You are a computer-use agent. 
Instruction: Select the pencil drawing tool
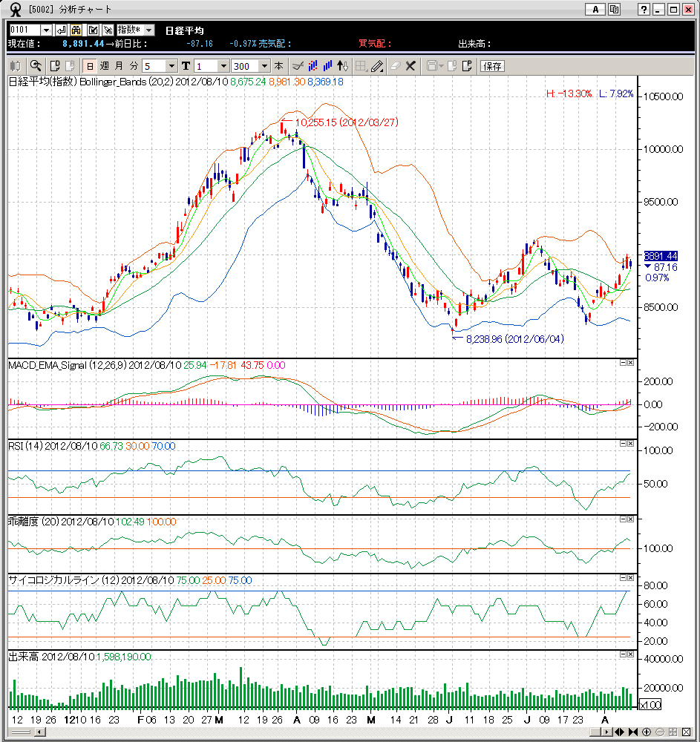(377, 65)
